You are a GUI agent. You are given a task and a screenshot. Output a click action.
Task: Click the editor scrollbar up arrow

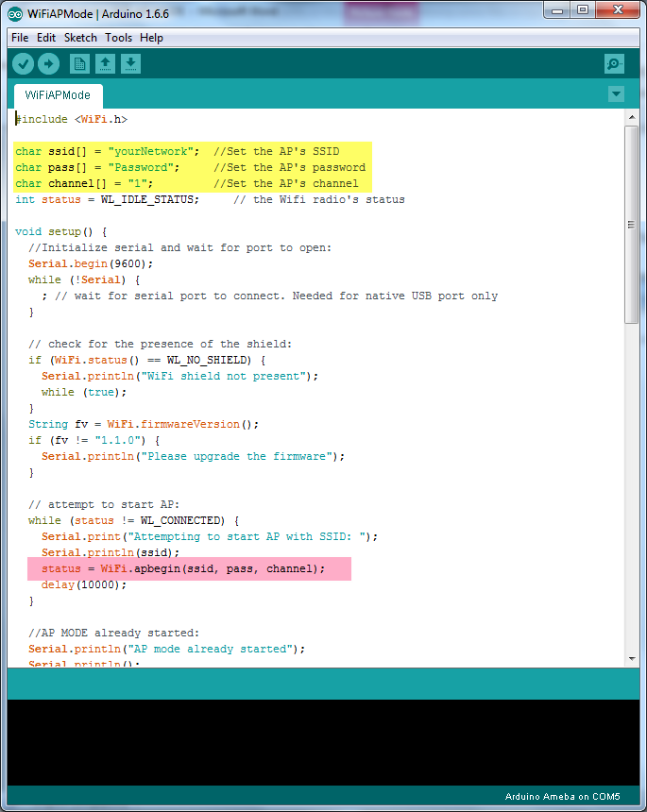click(x=632, y=118)
